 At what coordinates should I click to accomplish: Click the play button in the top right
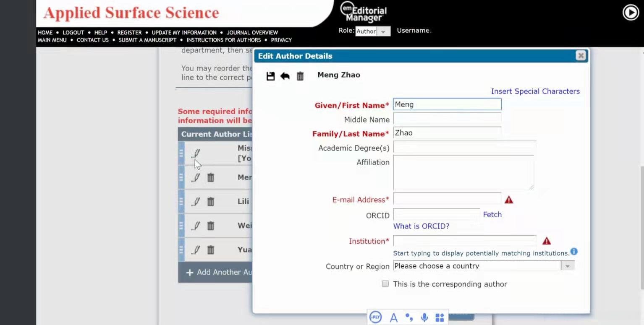point(631,13)
